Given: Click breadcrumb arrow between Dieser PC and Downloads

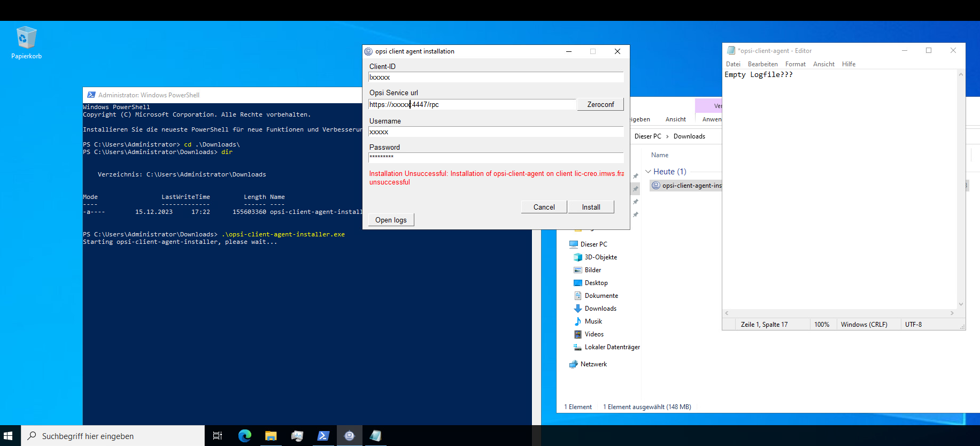Looking at the screenshot, I should (667, 136).
